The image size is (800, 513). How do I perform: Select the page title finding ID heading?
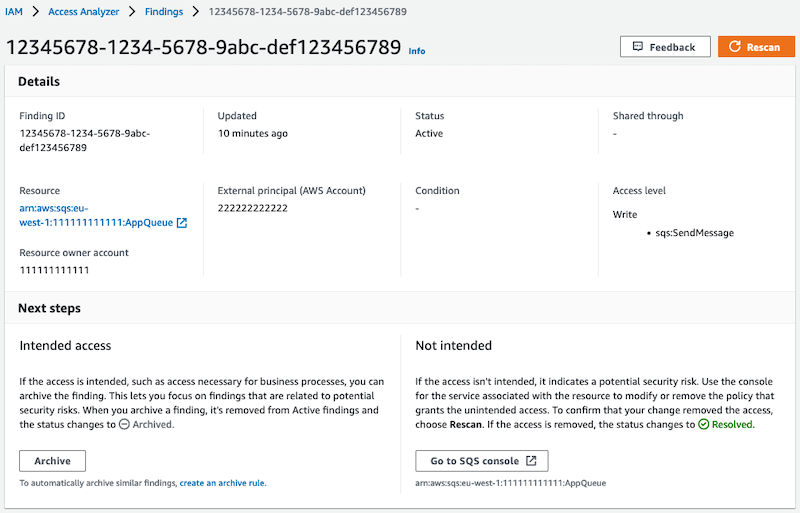click(x=203, y=47)
